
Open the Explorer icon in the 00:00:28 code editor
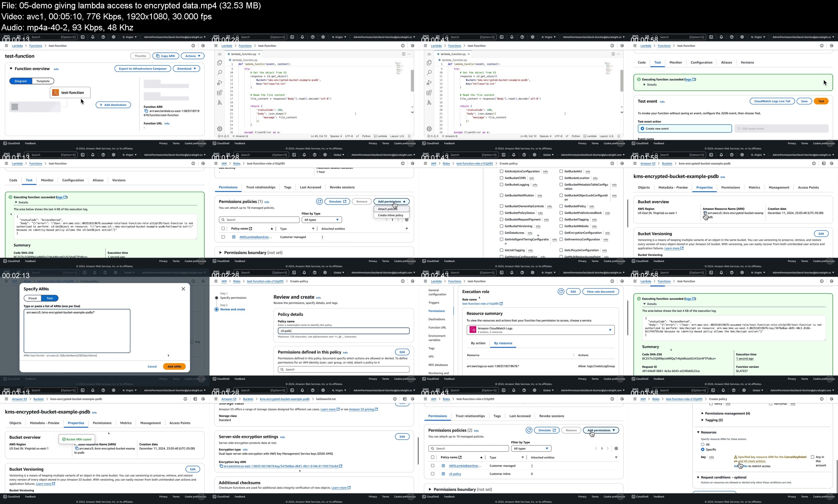pos(219,63)
